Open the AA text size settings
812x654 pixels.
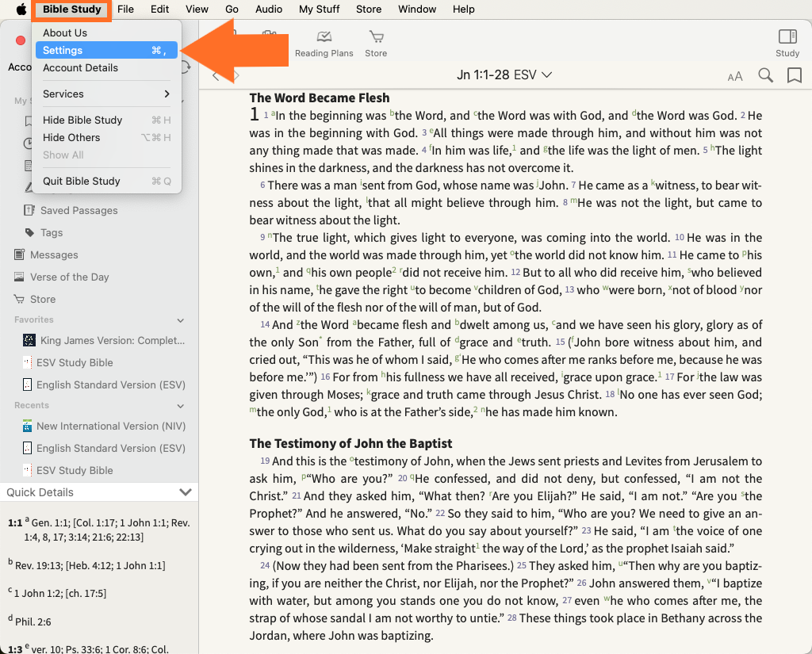[x=735, y=77]
